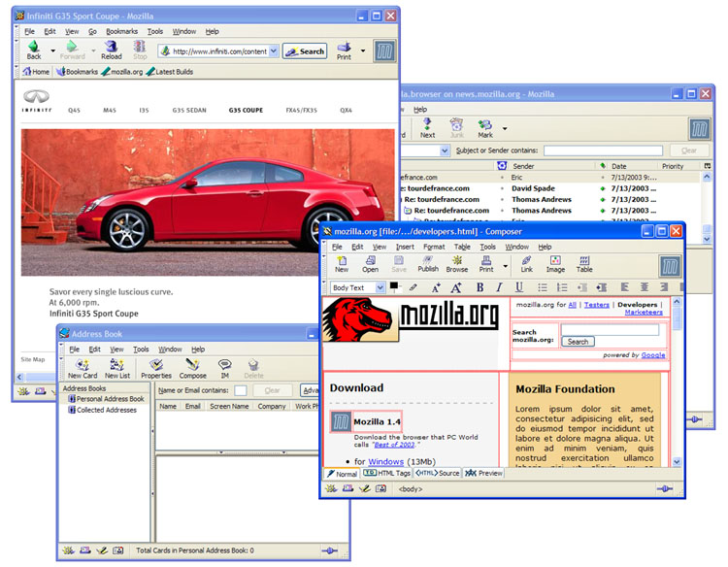Click the Image icon in Composer toolbar

[x=555, y=263]
